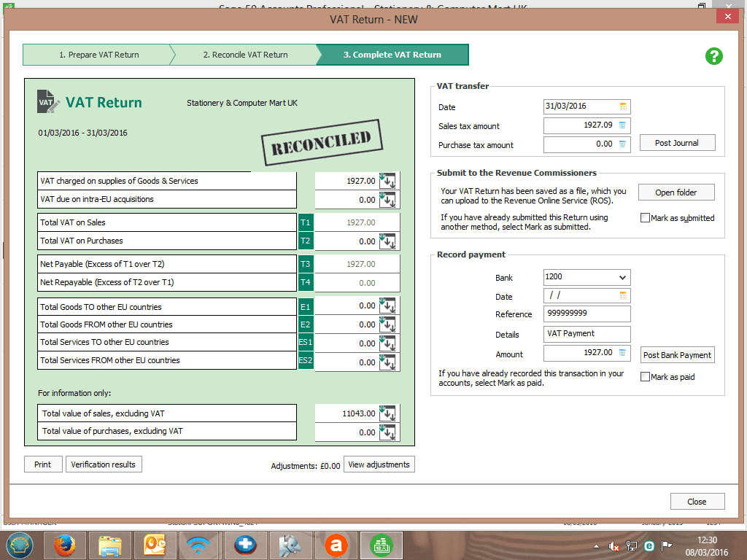Go to step 1 Prepare VAT Return
This screenshot has height=560, width=747.
(98, 55)
